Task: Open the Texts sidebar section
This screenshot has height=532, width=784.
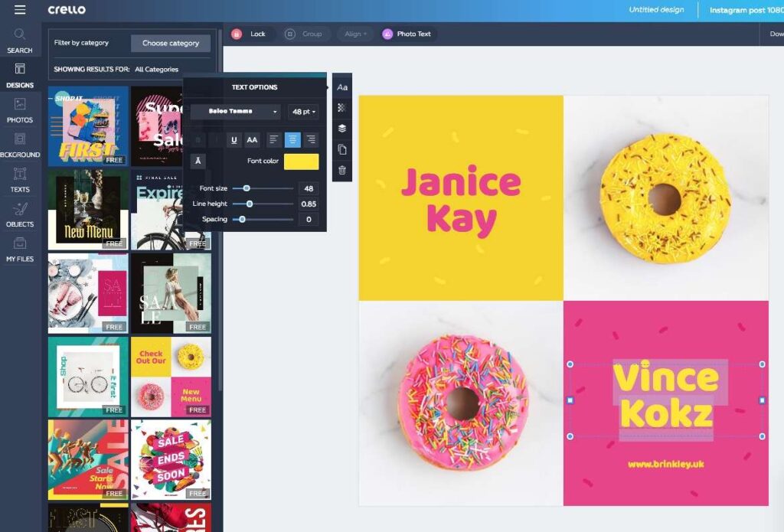Action: point(20,180)
